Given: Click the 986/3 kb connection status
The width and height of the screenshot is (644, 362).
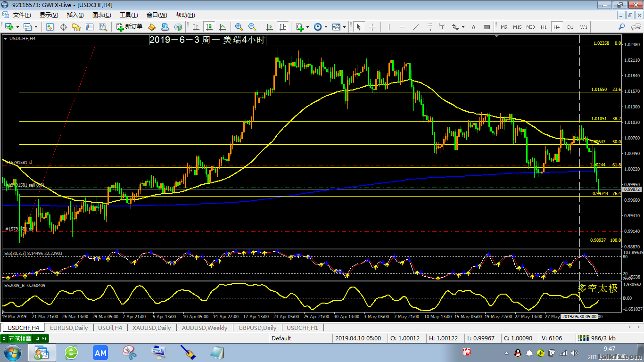Looking at the screenshot, I should click(597, 338).
